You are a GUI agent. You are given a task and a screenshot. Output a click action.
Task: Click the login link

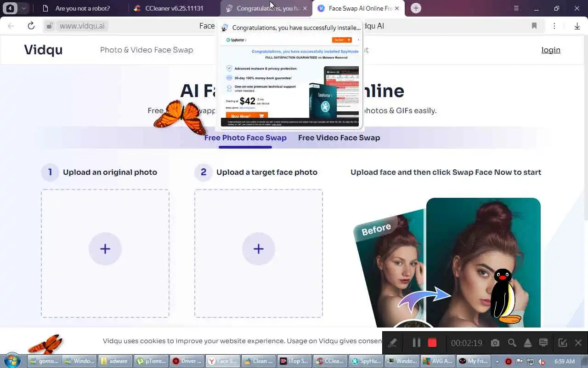(551, 50)
